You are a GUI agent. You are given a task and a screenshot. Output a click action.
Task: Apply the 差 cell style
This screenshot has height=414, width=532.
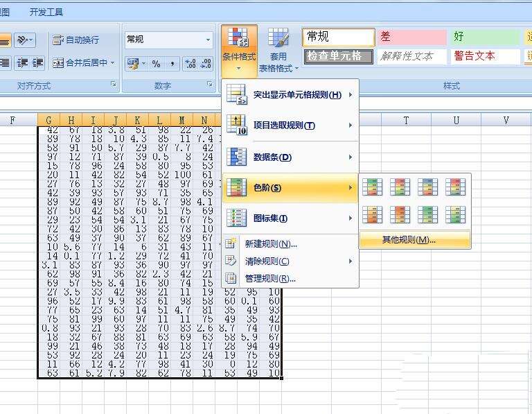[x=412, y=37]
